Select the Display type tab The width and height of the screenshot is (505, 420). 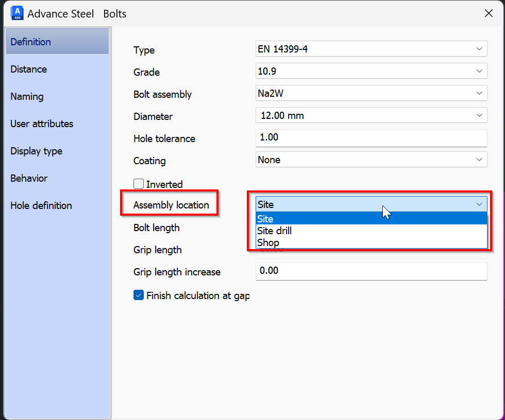(36, 151)
